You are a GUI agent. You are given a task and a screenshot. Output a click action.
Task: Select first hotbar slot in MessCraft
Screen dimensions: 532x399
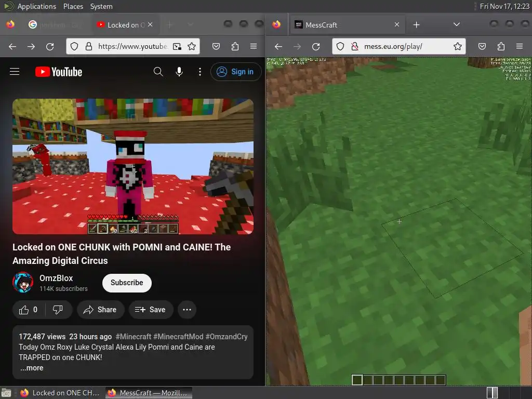[357, 380]
